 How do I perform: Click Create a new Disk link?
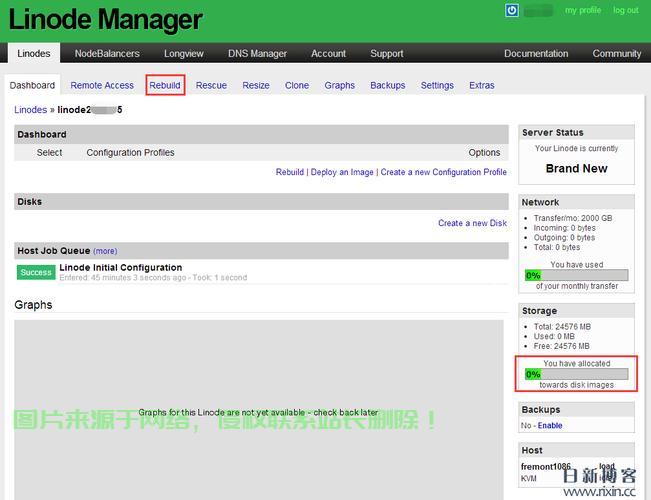(472, 223)
